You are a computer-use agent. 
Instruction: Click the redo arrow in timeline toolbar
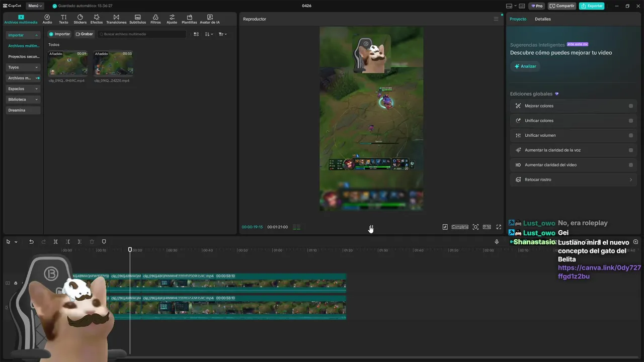(x=43, y=242)
